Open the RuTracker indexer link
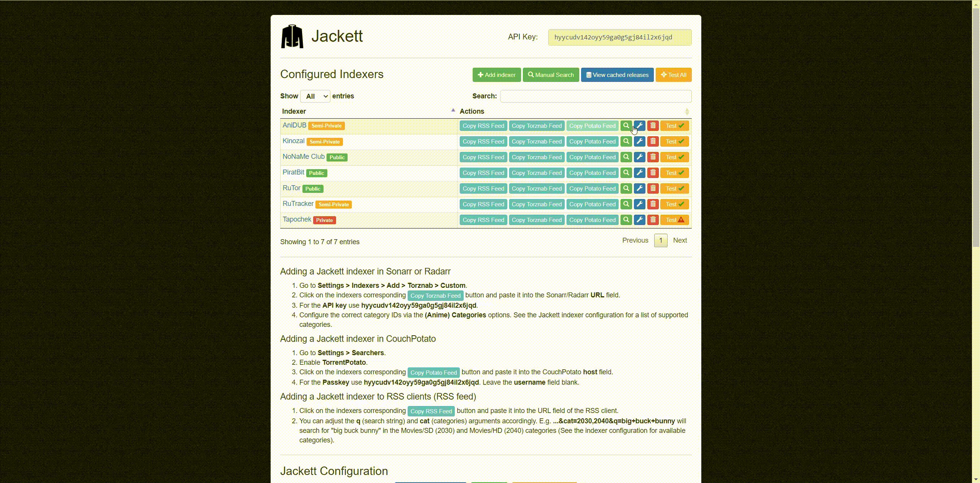 tap(298, 204)
